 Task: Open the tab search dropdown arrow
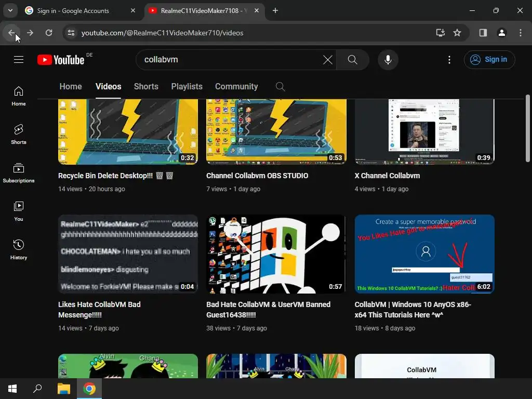pos(10,10)
